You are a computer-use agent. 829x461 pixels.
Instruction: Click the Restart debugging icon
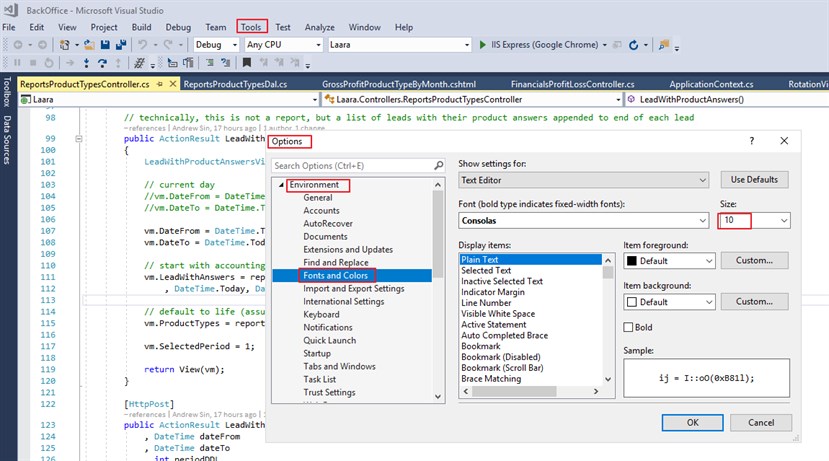tap(49, 63)
